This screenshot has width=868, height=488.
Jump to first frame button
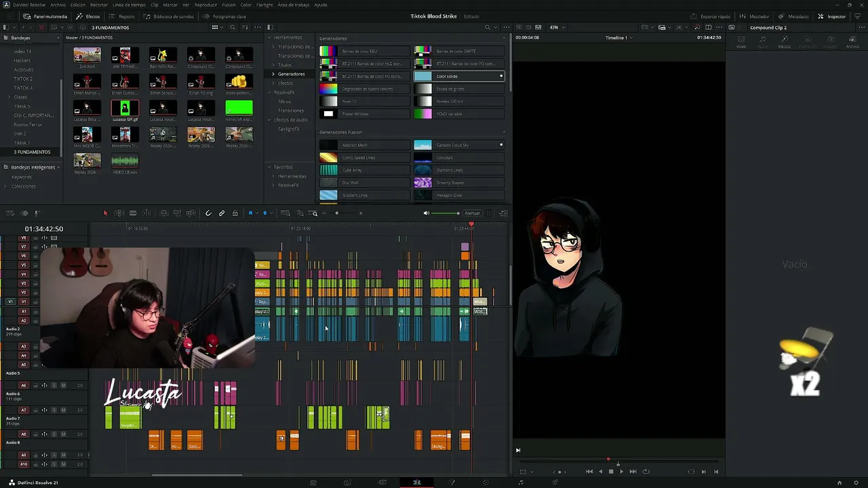tap(589, 472)
